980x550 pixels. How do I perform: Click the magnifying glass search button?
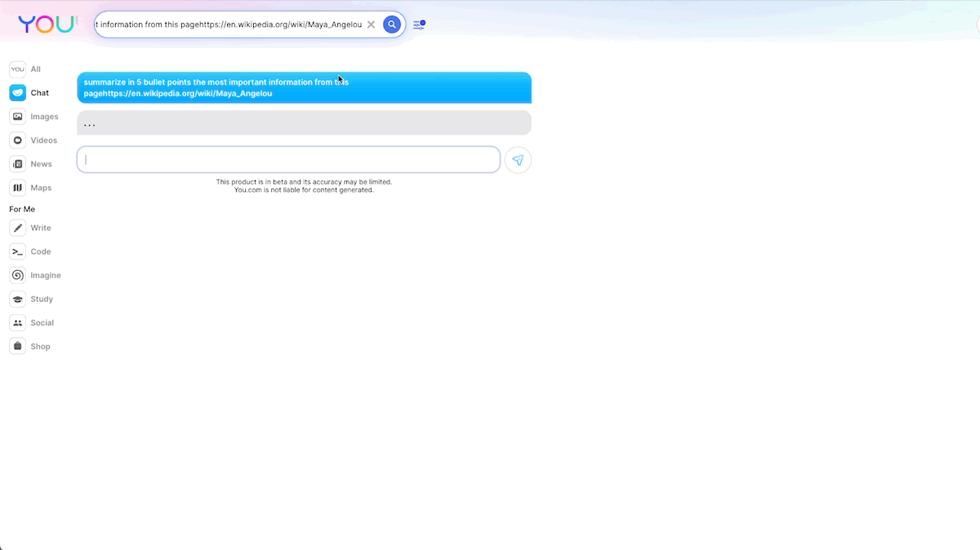click(x=391, y=24)
